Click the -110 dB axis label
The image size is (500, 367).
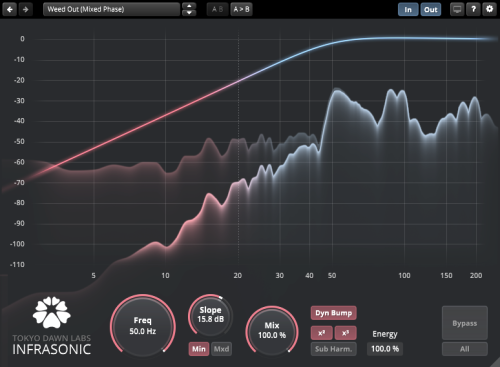pyautogui.click(x=17, y=265)
